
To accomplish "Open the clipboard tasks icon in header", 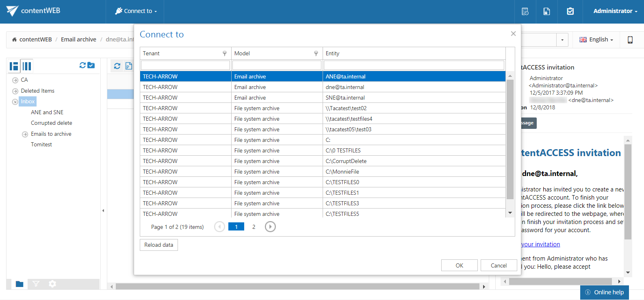I will (x=570, y=11).
